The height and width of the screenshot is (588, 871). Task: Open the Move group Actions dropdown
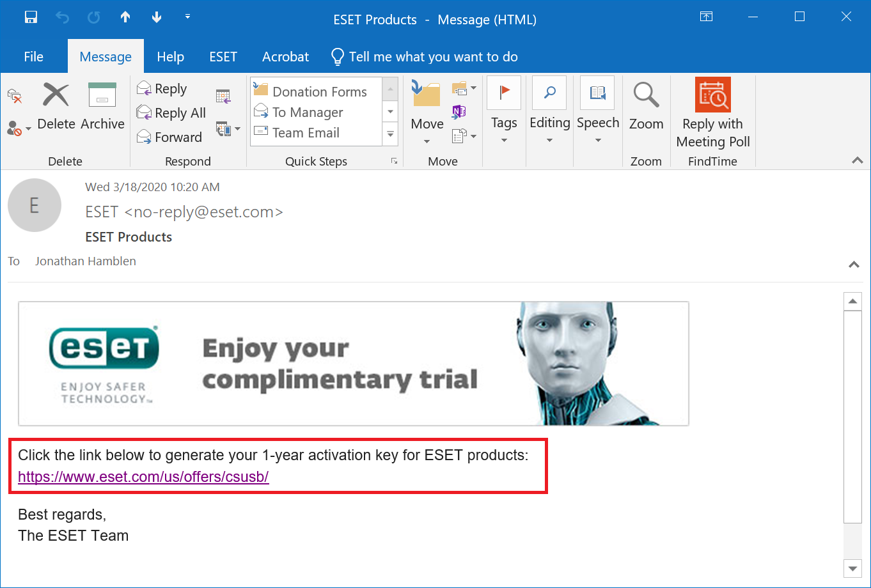464,135
